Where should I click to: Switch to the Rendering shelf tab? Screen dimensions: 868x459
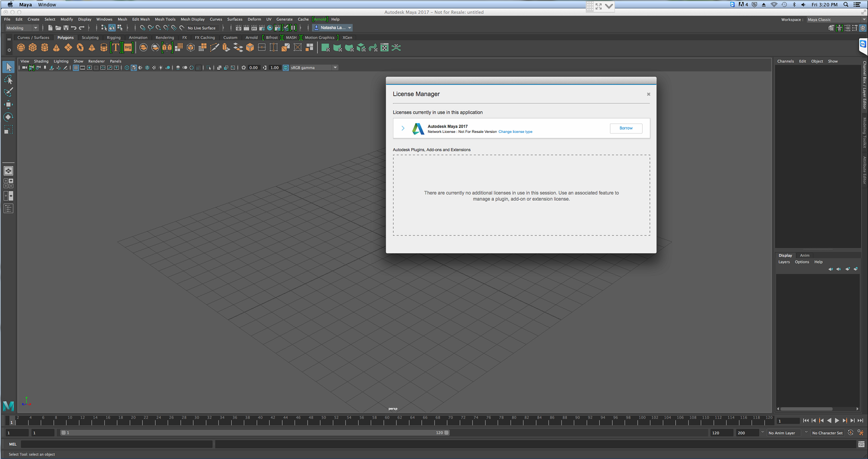click(x=165, y=37)
